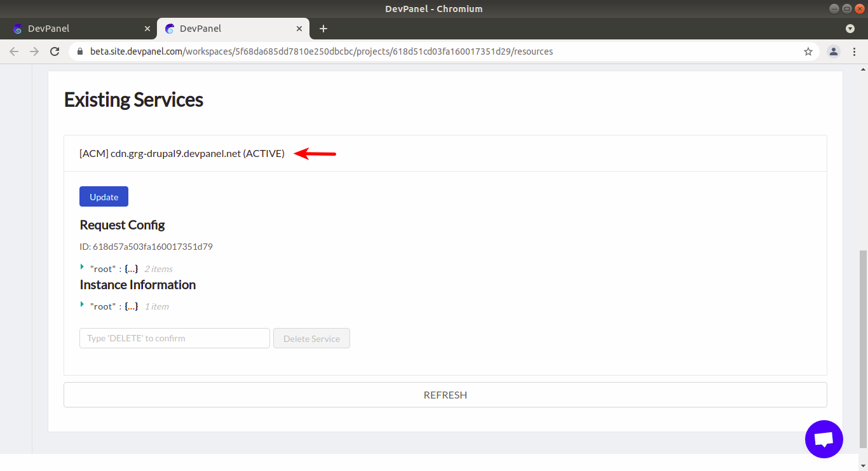Image resolution: width=868 pixels, height=471 pixels.
Task: Expand the root node under Instance Information
Action: 82,306
